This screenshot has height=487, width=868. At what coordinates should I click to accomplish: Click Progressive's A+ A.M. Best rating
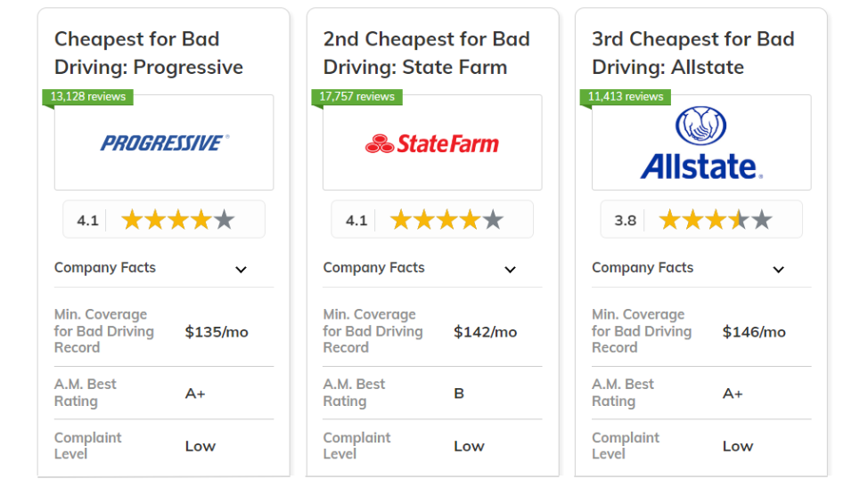click(195, 394)
